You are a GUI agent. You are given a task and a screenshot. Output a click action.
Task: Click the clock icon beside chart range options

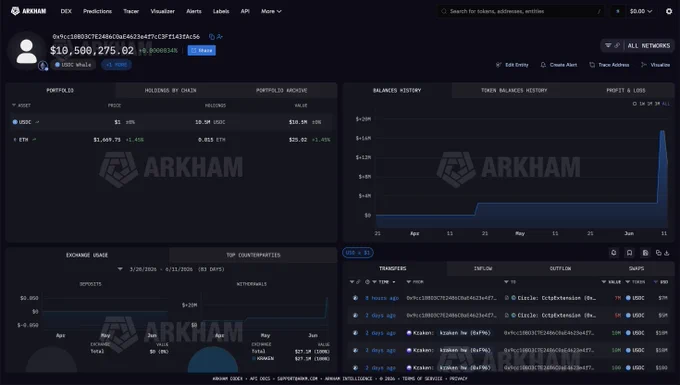[634, 104]
